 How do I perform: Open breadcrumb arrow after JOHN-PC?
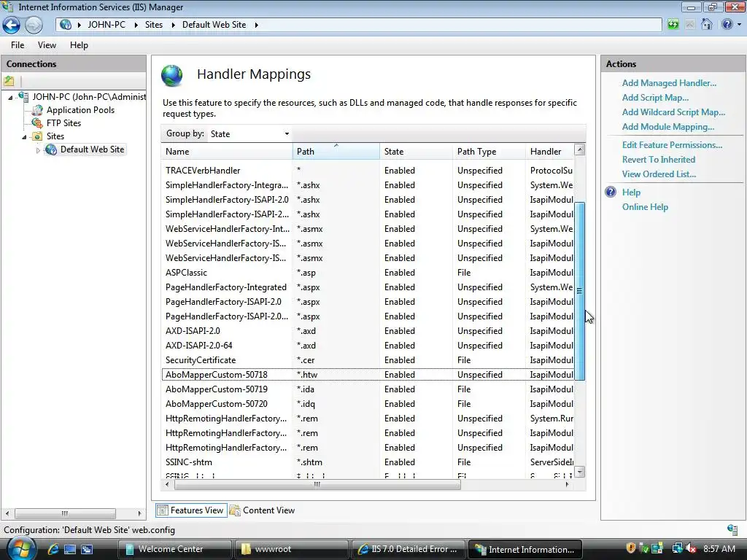(x=136, y=25)
